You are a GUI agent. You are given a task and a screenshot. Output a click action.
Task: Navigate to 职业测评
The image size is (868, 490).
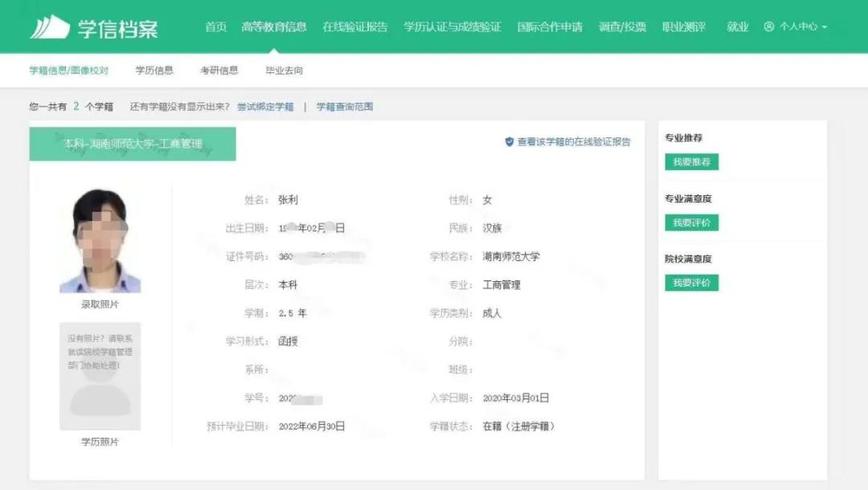click(684, 27)
